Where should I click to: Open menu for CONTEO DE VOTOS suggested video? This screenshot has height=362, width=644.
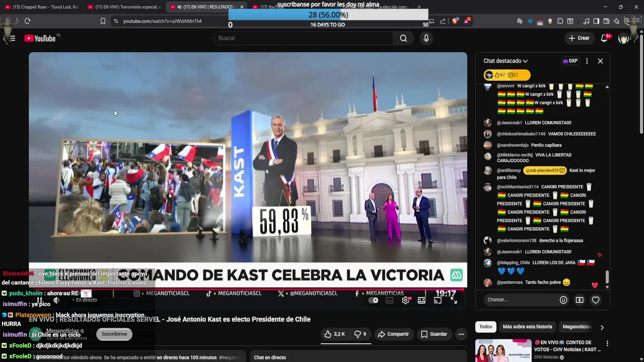[607, 344]
